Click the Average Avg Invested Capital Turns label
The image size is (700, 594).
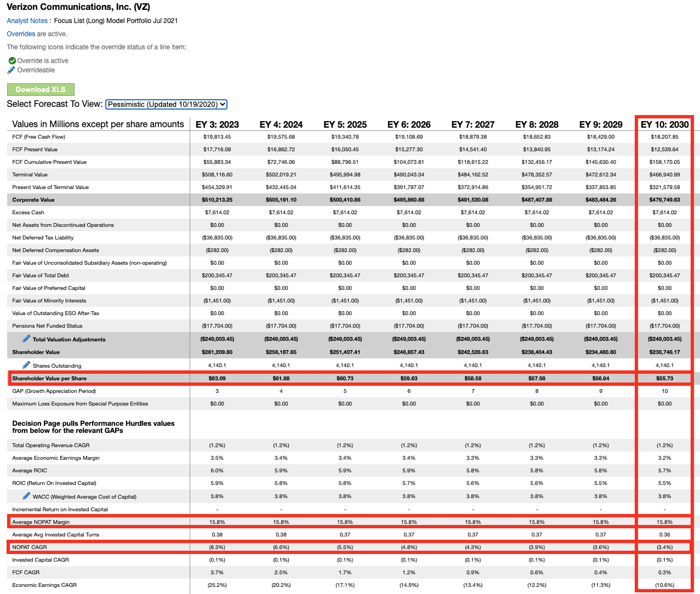click(x=56, y=535)
